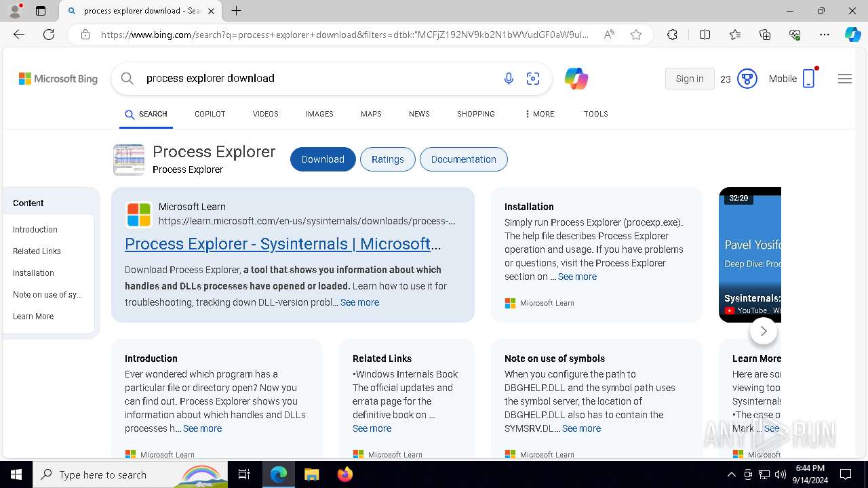The width and height of the screenshot is (868, 488).
Task: Open the notification center icon
Action: coord(846,474)
